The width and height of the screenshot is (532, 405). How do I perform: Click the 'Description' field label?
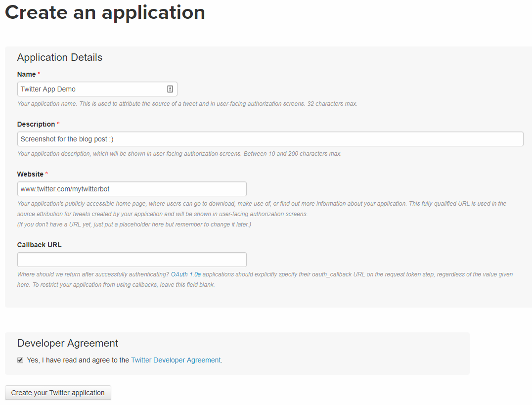[x=36, y=124]
